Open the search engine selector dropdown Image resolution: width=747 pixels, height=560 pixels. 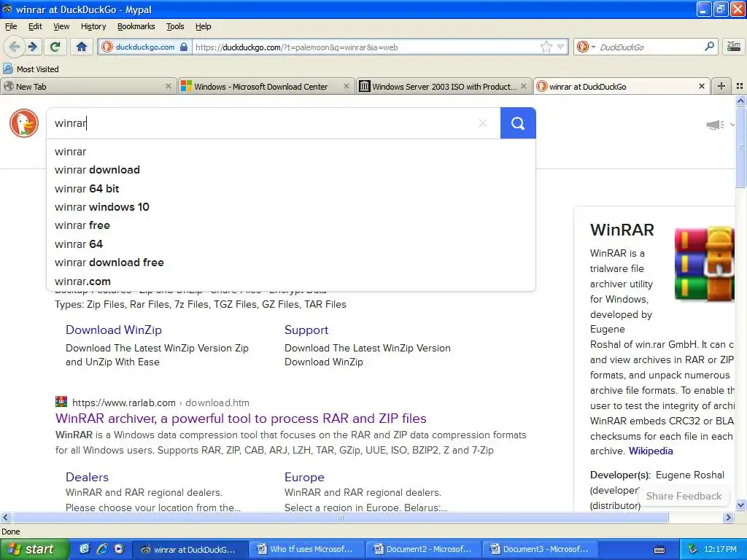[586, 47]
